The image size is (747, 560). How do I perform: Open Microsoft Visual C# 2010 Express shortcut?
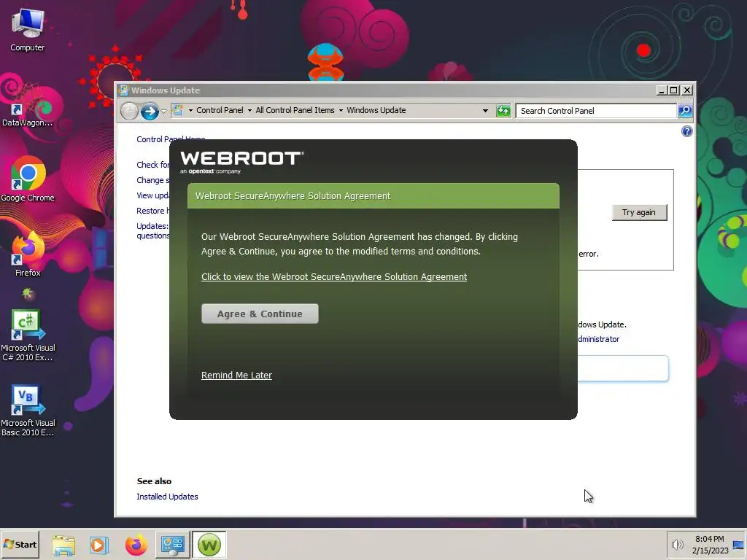[28, 335]
